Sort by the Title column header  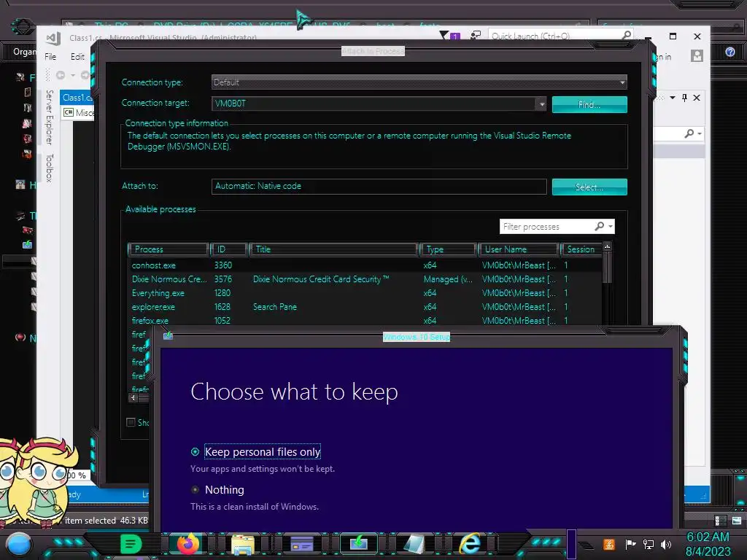click(333, 249)
